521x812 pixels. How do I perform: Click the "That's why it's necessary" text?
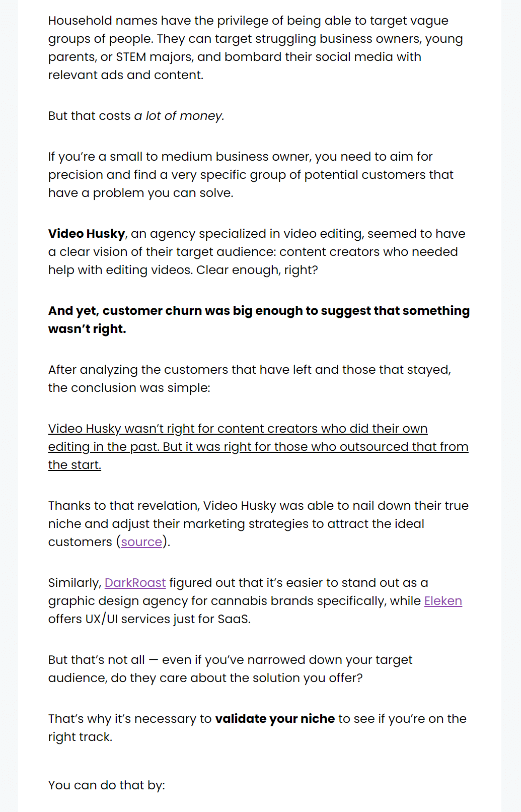point(130,719)
